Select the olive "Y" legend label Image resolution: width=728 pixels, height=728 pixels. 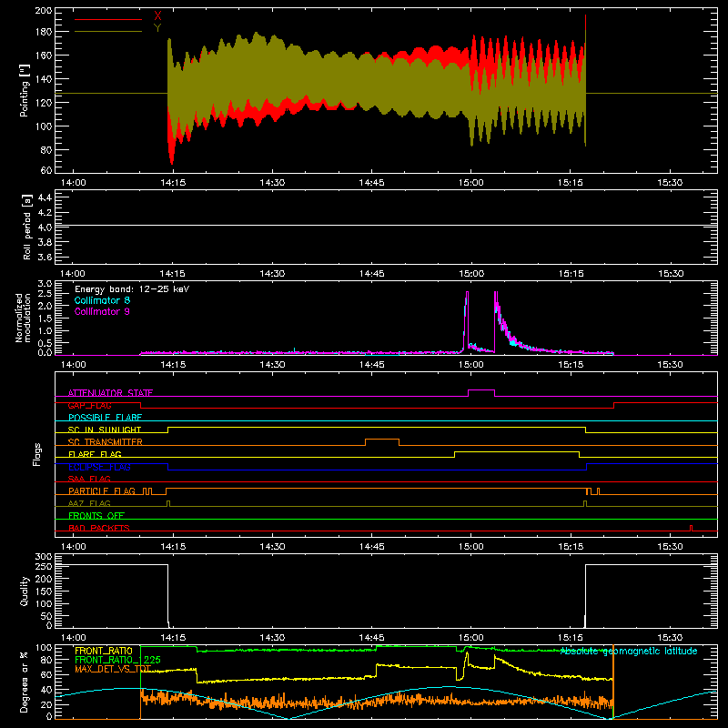click(157, 28)
